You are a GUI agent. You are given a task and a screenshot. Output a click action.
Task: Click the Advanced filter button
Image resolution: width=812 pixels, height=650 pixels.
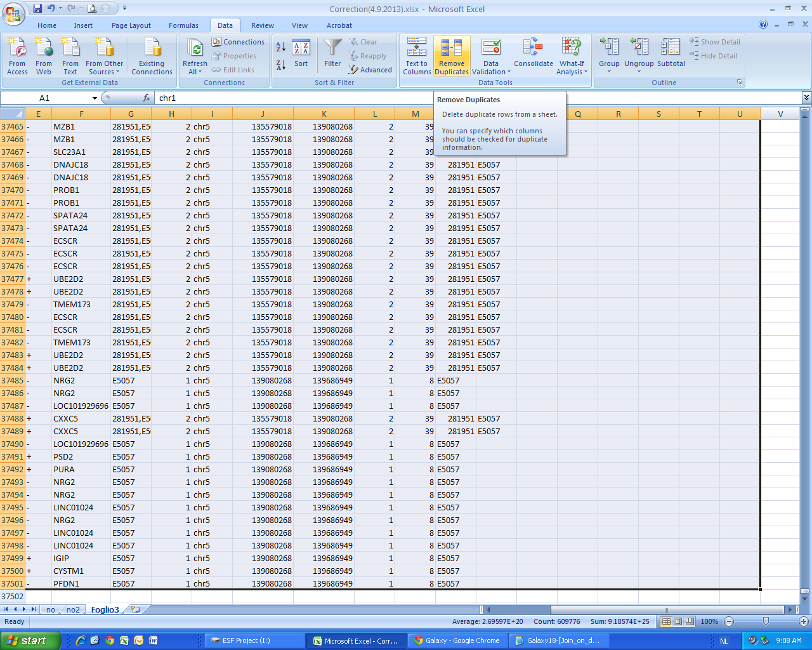click(370, 70)
